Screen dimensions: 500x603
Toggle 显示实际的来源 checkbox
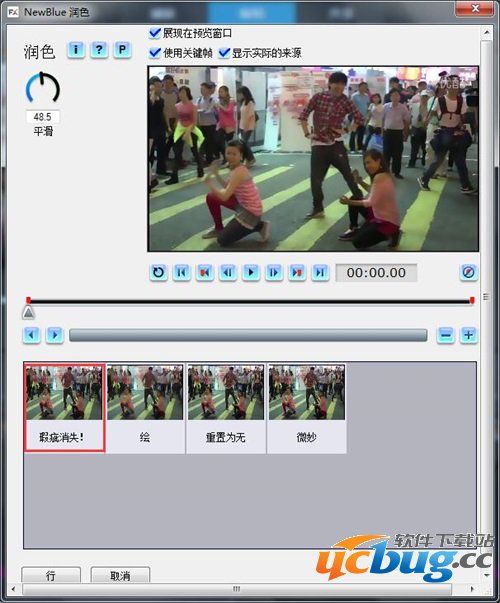224,53
